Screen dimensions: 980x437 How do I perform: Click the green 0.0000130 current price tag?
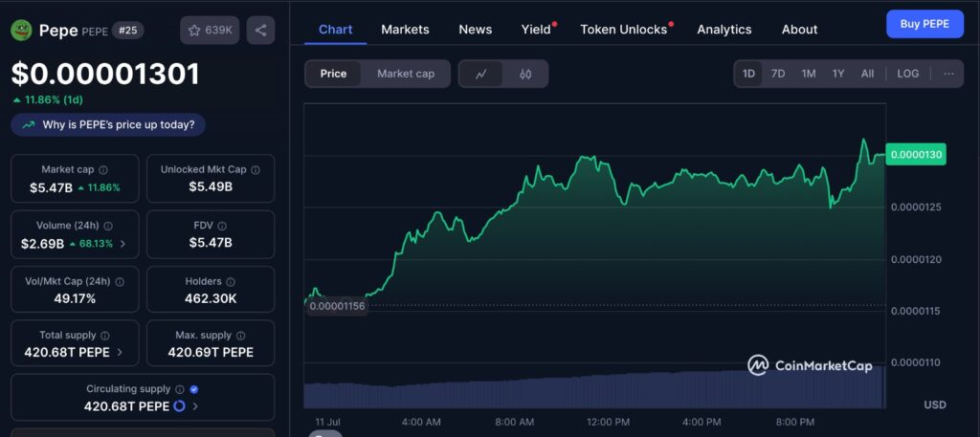coord(917,154)
